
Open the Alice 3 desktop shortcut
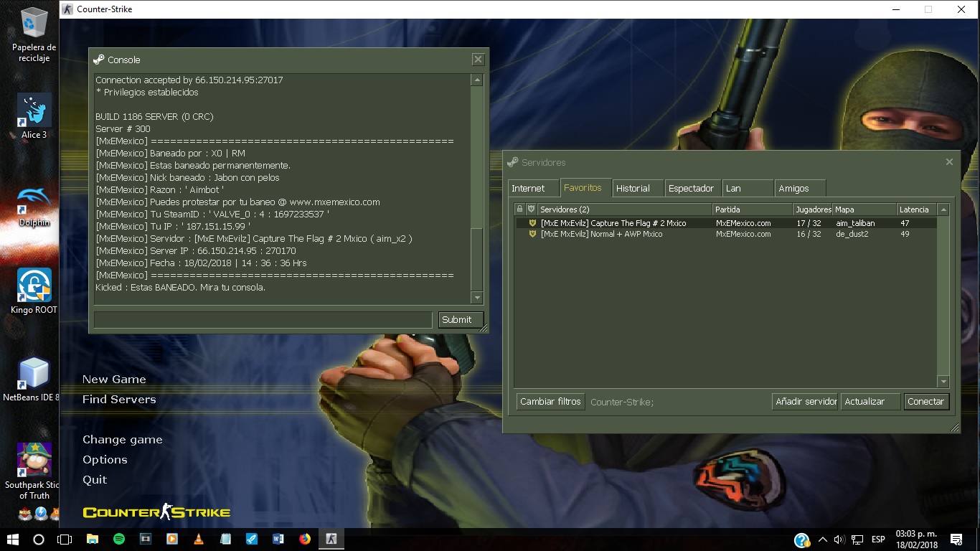click(x=34, y=116)
